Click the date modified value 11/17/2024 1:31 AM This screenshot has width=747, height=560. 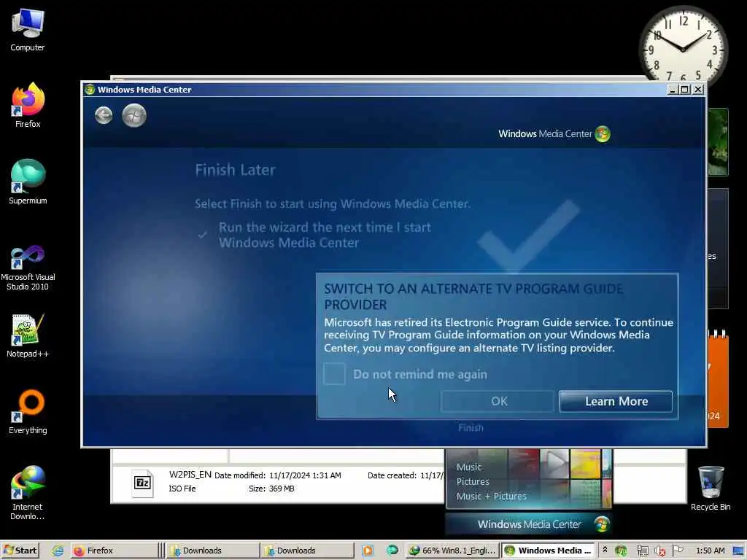click(x=305, y=475)
